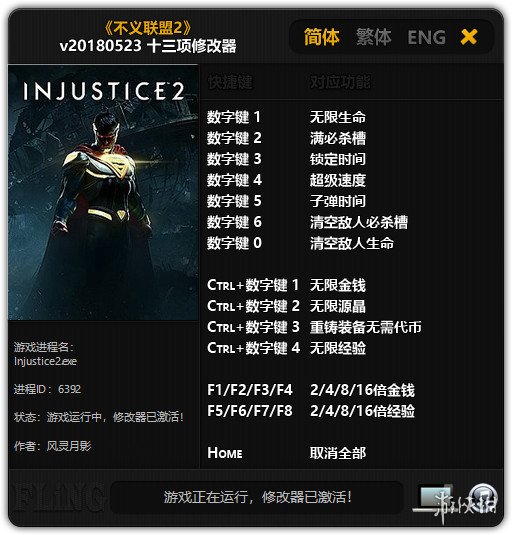Toggle 无限金钱 option

pos(338,285)
